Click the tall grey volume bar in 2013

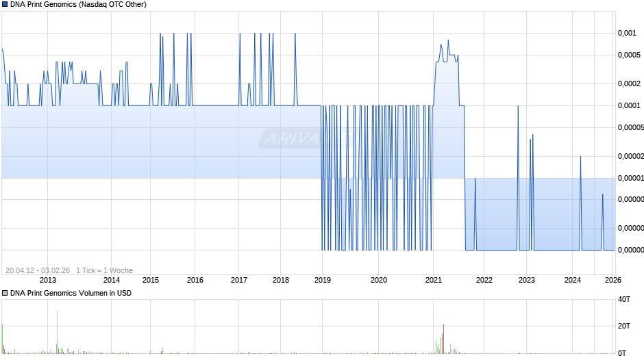57,332
